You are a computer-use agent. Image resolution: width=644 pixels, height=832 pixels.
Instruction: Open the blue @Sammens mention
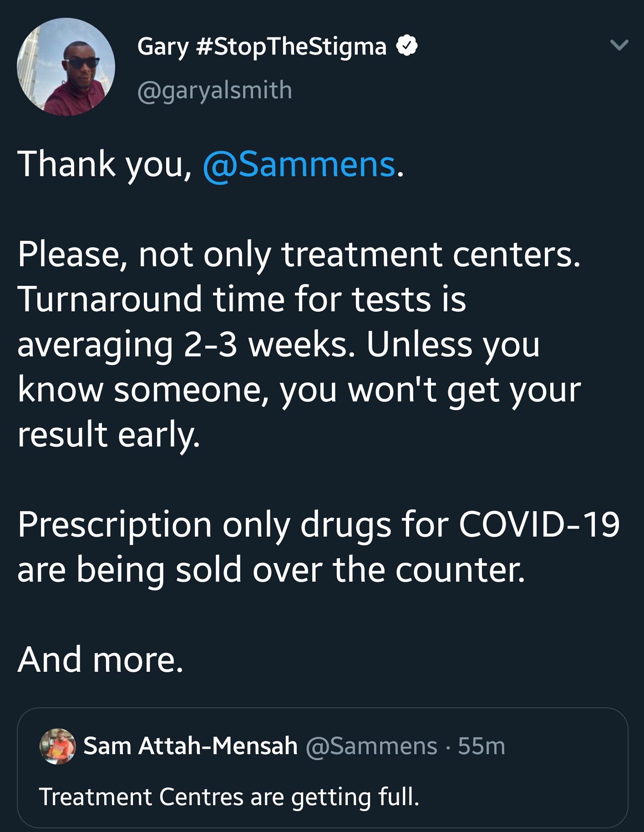coord(299,164)
